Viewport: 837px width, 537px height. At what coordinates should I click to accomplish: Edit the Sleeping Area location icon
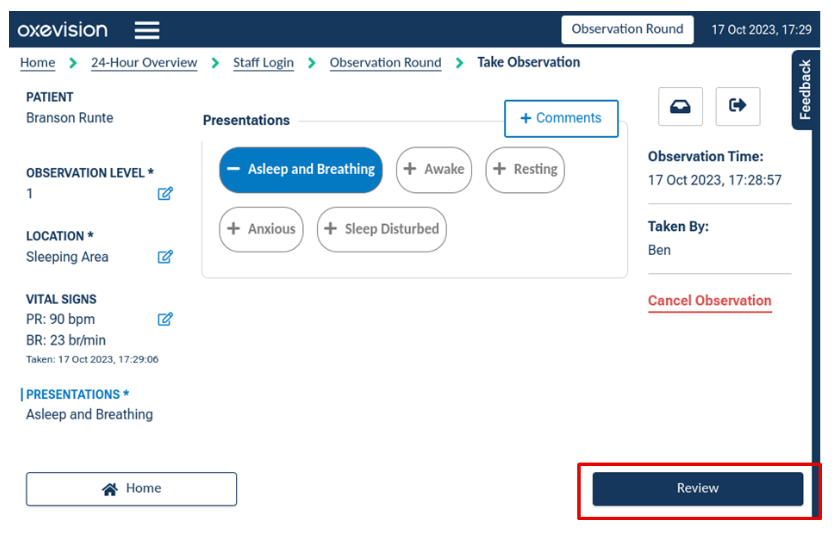(165, 257)
